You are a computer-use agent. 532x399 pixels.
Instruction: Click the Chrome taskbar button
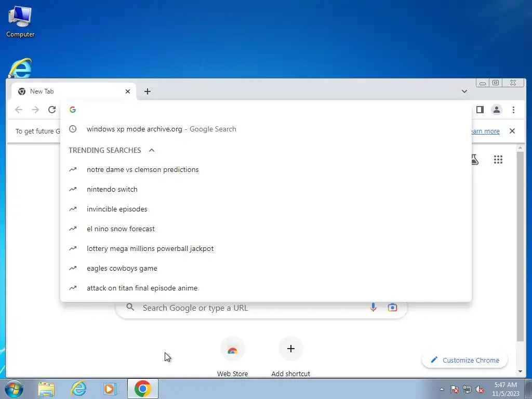click(142, 389)
